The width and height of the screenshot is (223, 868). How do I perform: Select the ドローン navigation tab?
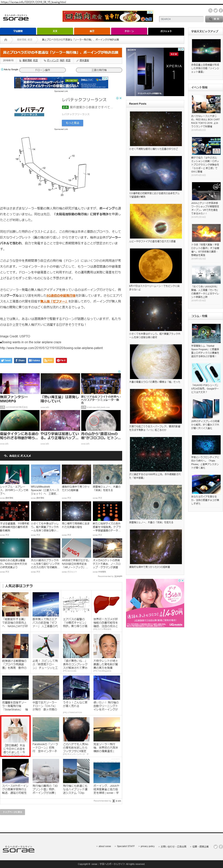pyautogui.click(x=129, y=31)
